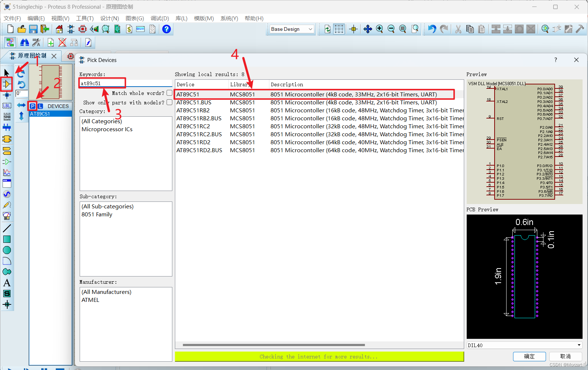Sort results by the Library column header
The image size is (588, 370).
[249, 84]
